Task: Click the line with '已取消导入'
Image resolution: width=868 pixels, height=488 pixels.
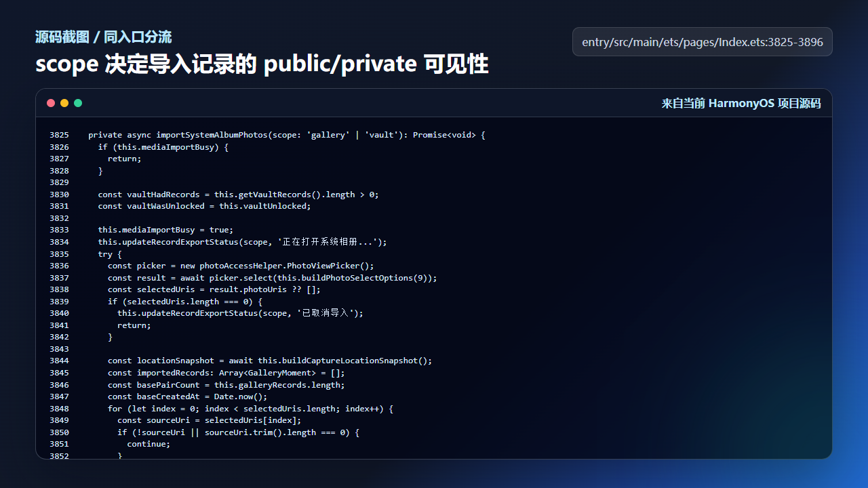Action: 241,313
